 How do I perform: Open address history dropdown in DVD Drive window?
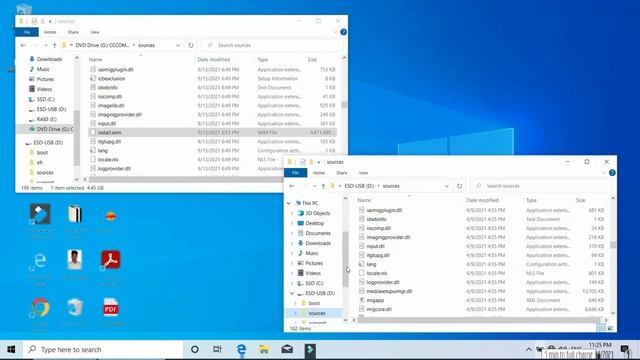pyautogui.click(x=178, y=45)
